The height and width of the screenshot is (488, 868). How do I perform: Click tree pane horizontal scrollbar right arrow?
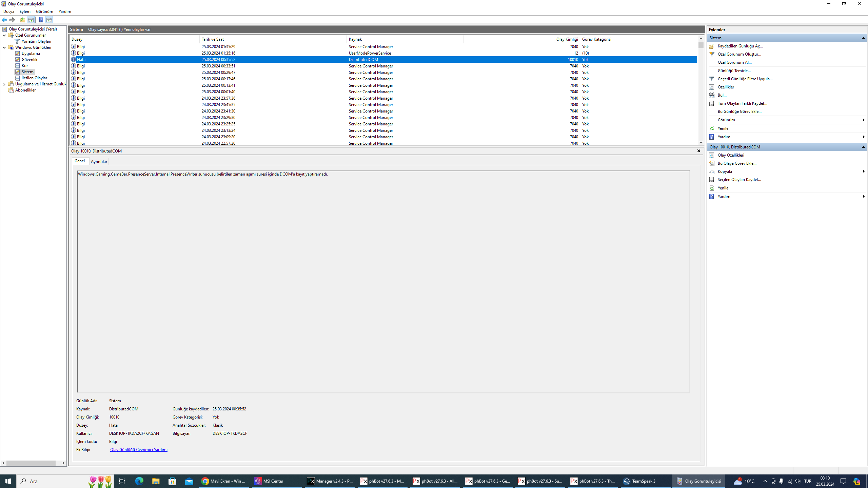[63, 463]
